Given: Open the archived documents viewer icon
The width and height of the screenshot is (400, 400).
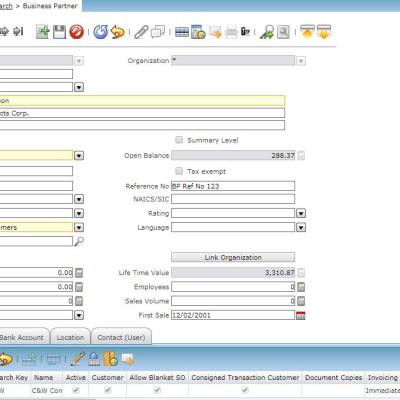Looking at the screenshot, I should coord(283,32).
